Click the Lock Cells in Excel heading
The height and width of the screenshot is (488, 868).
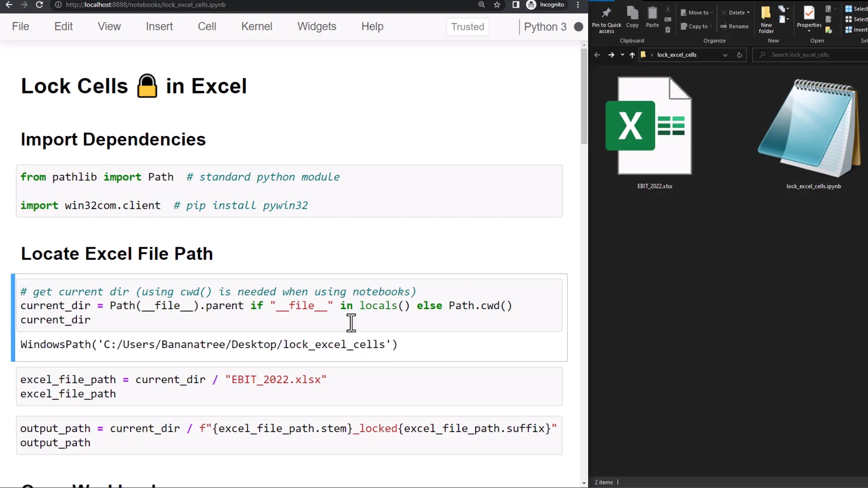pyautogui.click(x=134, y=86)
